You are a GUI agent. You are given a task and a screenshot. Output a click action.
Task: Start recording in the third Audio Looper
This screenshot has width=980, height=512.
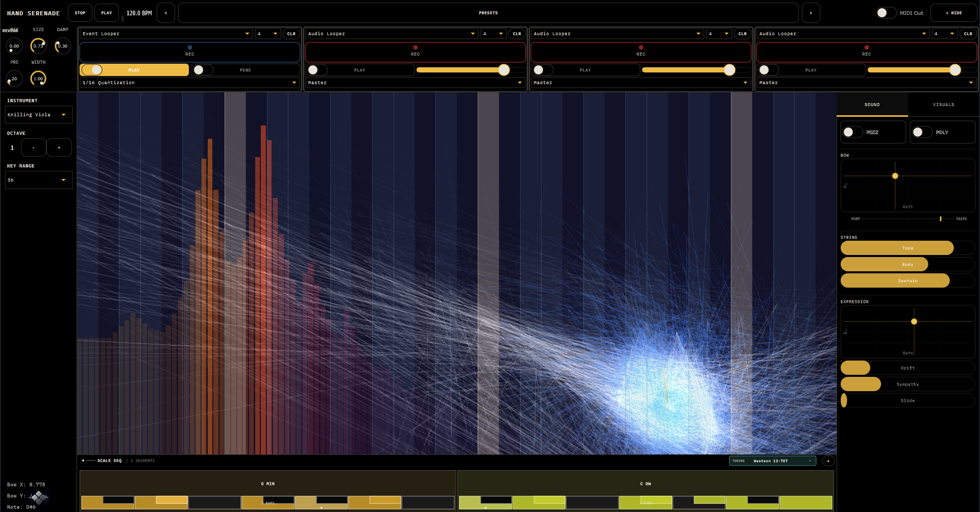[x=867, y=52]
